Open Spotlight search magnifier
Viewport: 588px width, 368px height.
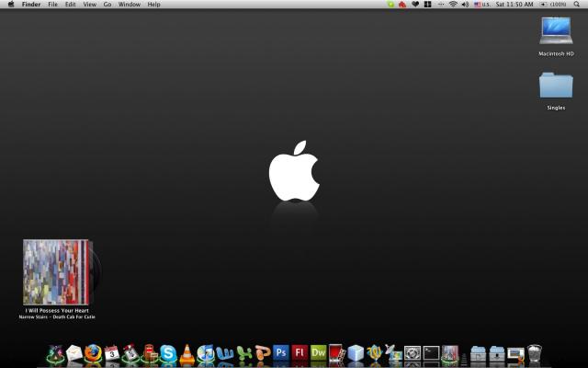(576, 4)
